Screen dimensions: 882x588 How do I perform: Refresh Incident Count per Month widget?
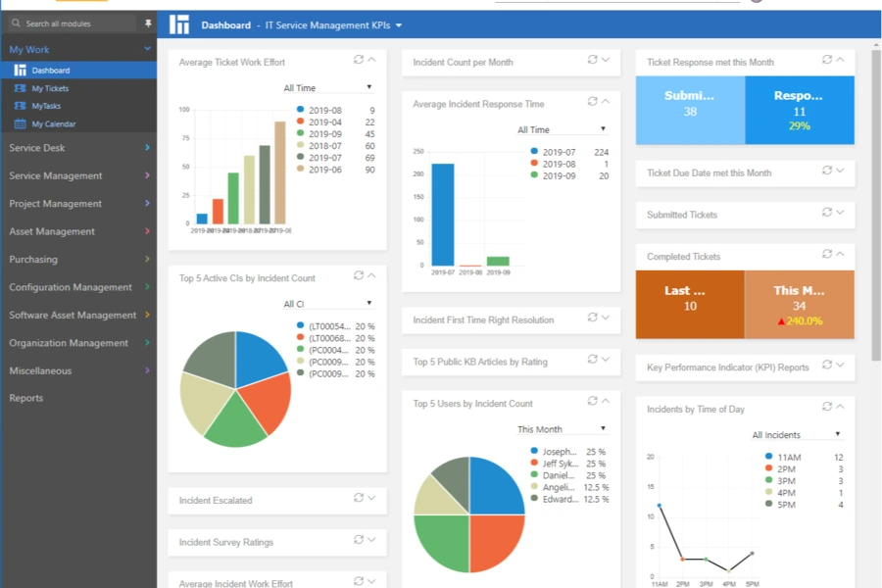[592, 60]
